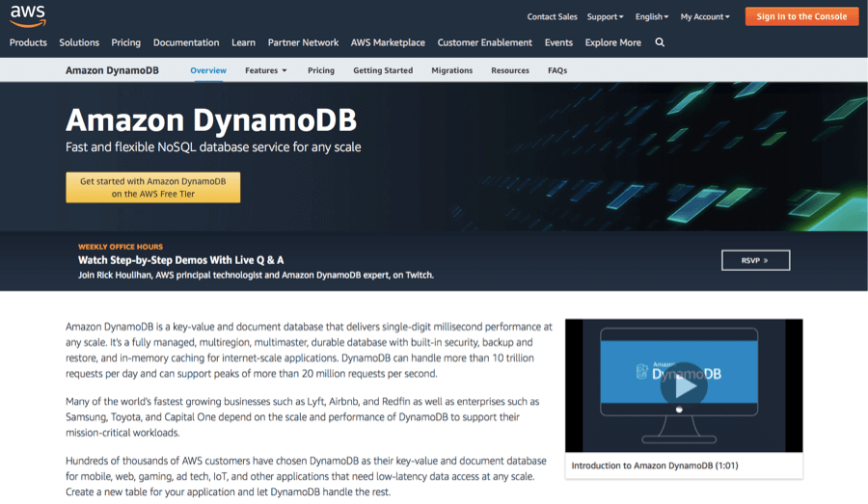Select the Overview tab

pyautogui.click(x=208, y=70)
